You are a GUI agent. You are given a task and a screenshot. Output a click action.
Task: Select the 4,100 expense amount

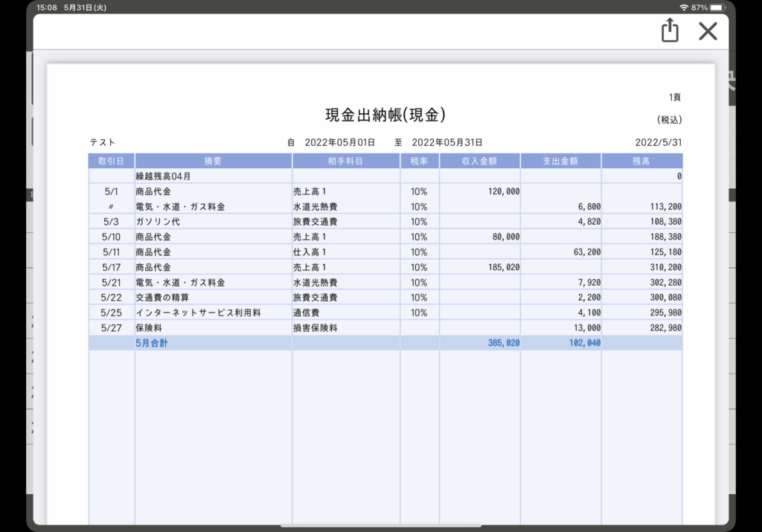[589, 313]
